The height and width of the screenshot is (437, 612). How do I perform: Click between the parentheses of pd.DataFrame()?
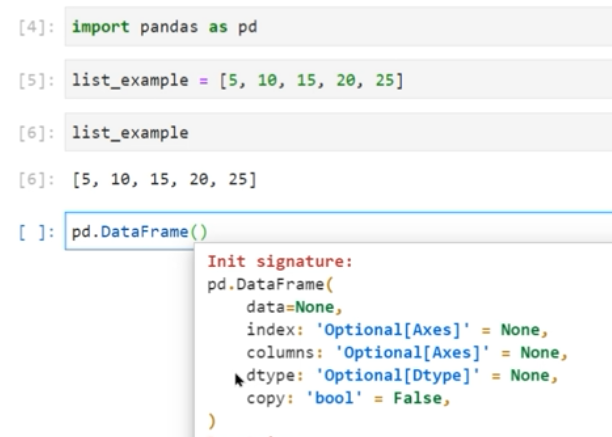pyautogui.click(x=200, y=233)
